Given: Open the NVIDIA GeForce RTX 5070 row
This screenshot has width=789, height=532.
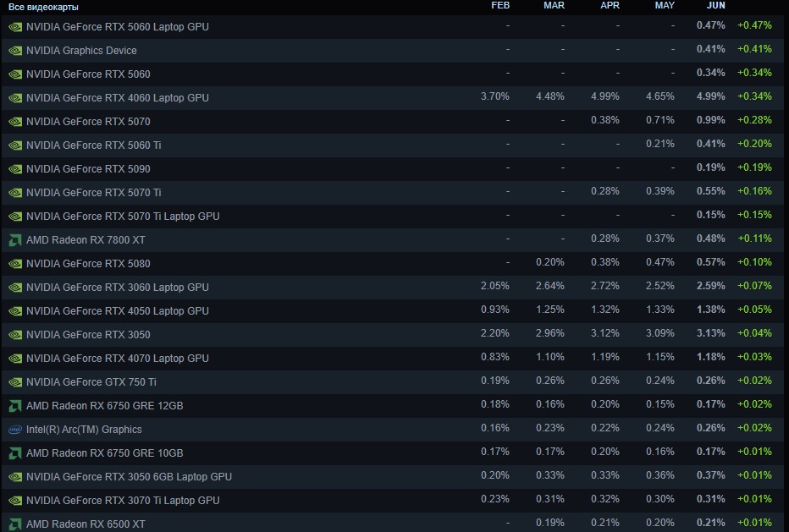Looking at the screenshot, I should click(x=394, y=121).
